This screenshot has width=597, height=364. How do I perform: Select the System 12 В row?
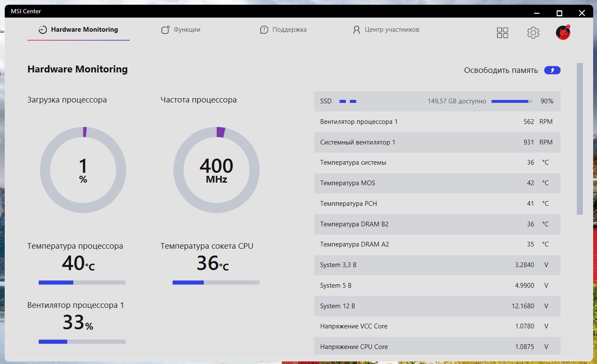[x=437, y=306]
